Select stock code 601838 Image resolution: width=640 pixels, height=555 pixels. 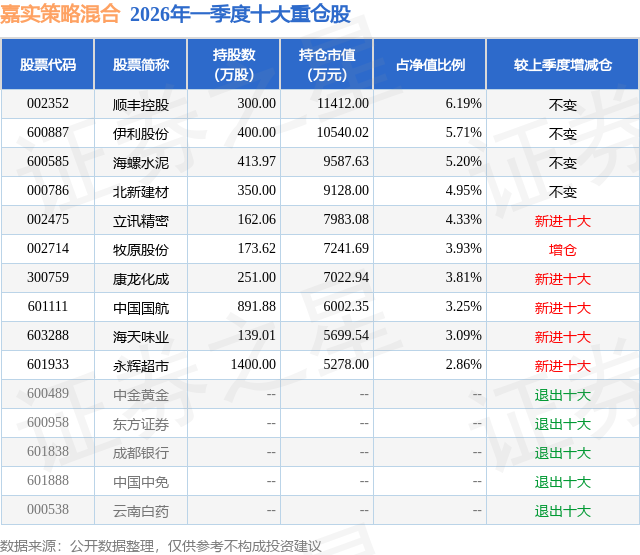point(48,451)
